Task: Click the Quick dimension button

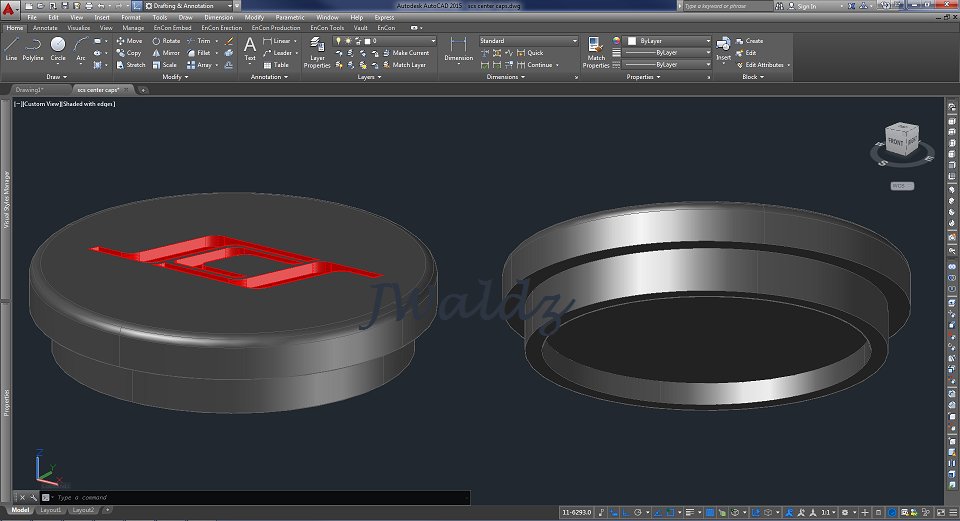Action: coord(530,53)
